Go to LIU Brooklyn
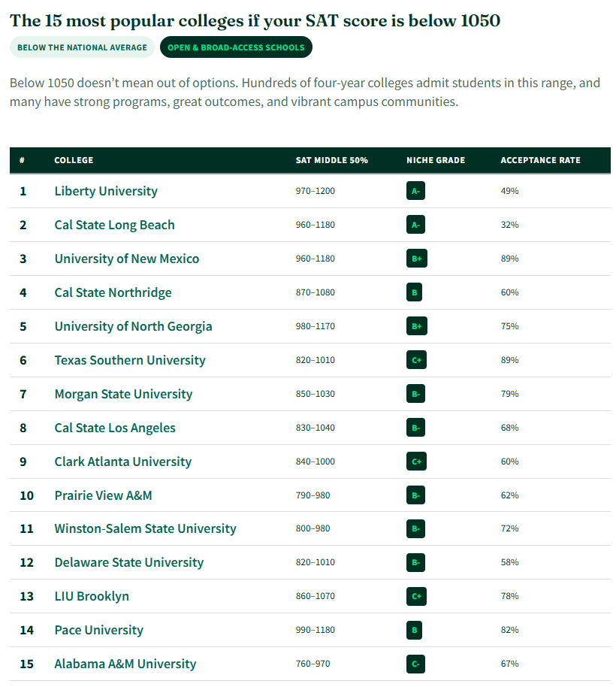The width and height of the screenshot is (616, 687). (92, 596)
